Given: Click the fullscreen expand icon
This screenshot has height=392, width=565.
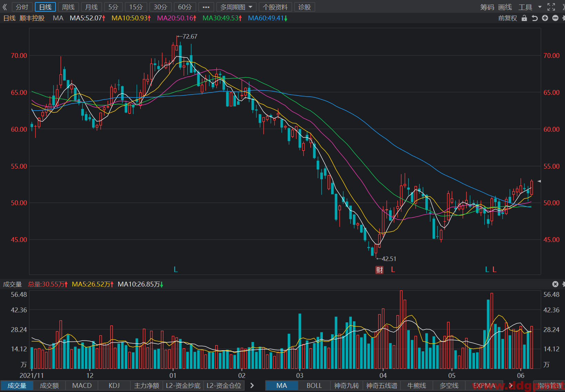Looking at the screenshot, I should pos(551,7).
